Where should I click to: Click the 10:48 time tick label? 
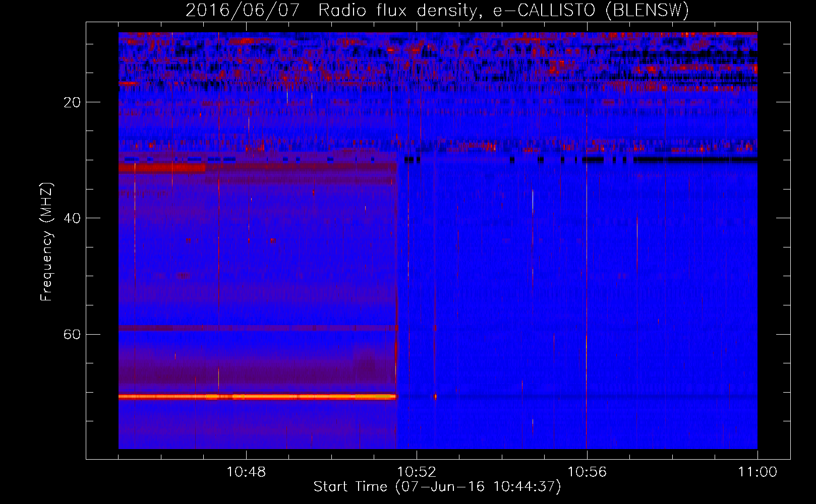(246, 472)
